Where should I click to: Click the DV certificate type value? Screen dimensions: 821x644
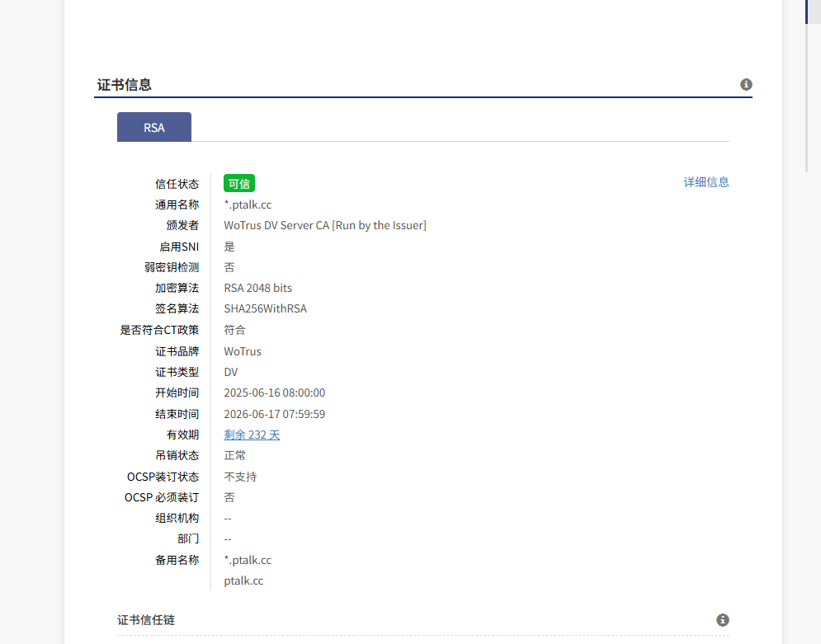coord(231,372)
